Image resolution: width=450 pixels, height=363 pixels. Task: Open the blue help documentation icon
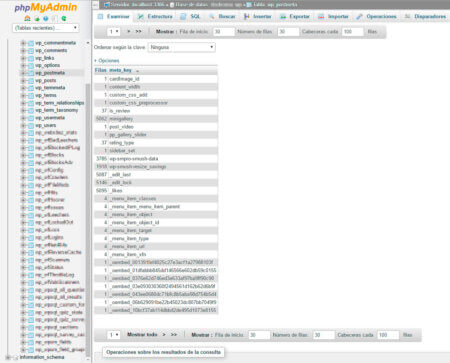[46, 19]
